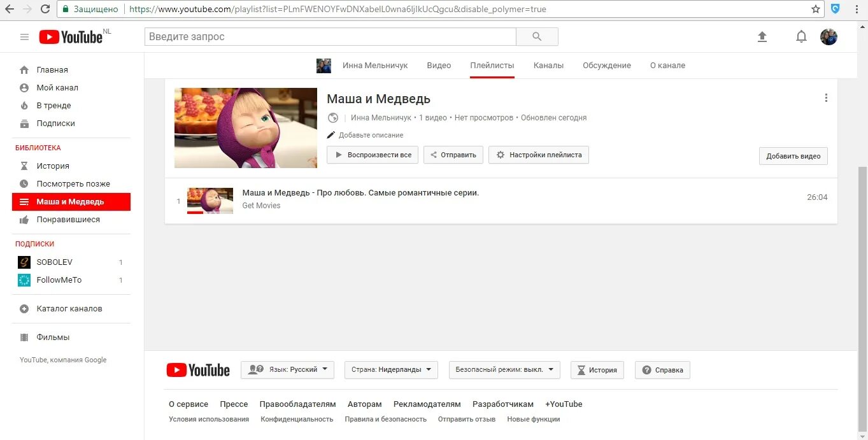Viewport: 868px width, 440px height.
Task: Open Новые функции footer link
Action: 534,419
